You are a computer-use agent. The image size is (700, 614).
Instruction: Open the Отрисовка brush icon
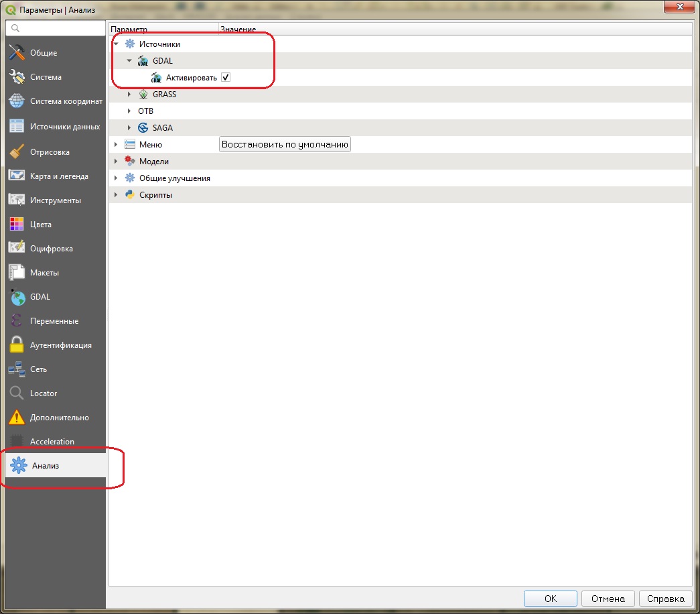pyautogui.click(x=17, y=152)
